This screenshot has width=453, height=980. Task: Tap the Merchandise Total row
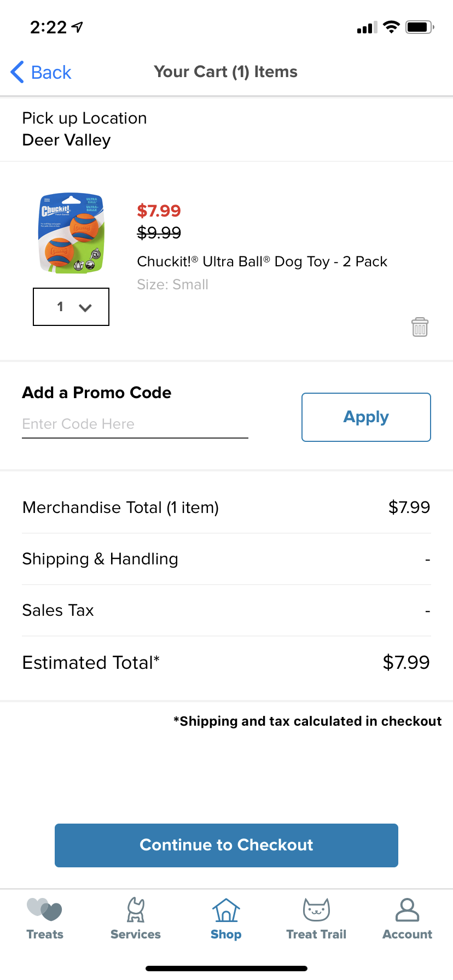226,507
